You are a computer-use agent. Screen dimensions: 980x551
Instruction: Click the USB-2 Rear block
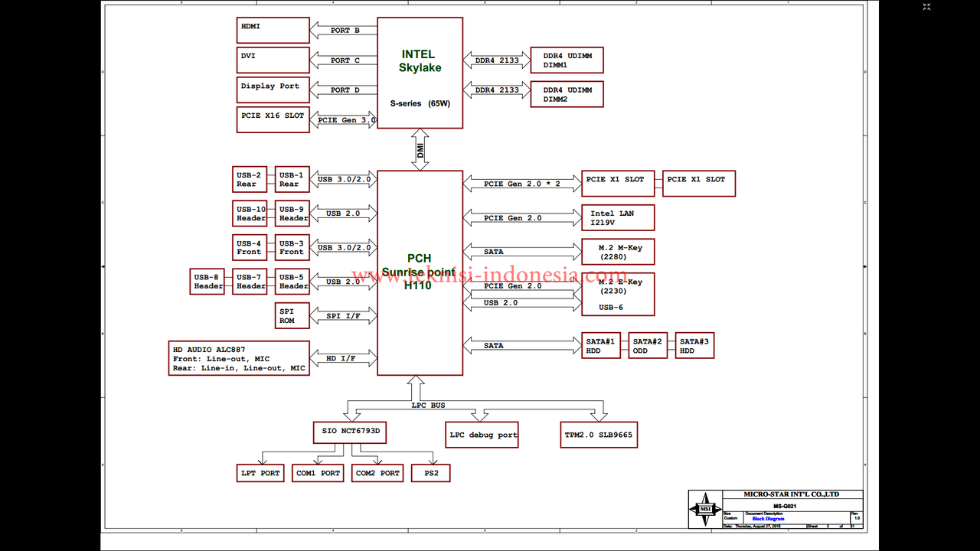click(250, 179)
